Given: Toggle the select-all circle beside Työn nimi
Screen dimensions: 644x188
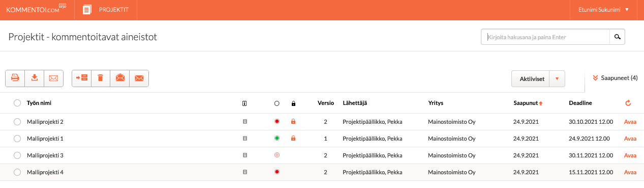Looking at the screenshot, I should tap(17, 103).
